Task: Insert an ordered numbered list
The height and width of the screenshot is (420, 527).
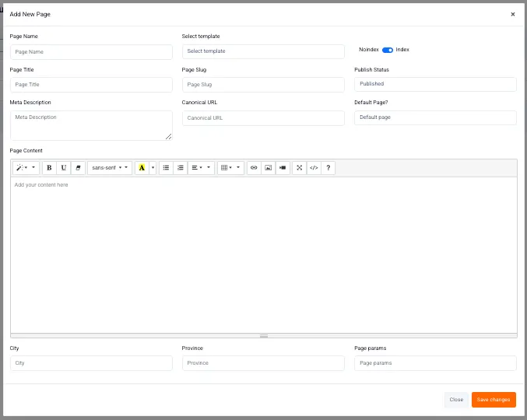Action: [x=181, y=167]
